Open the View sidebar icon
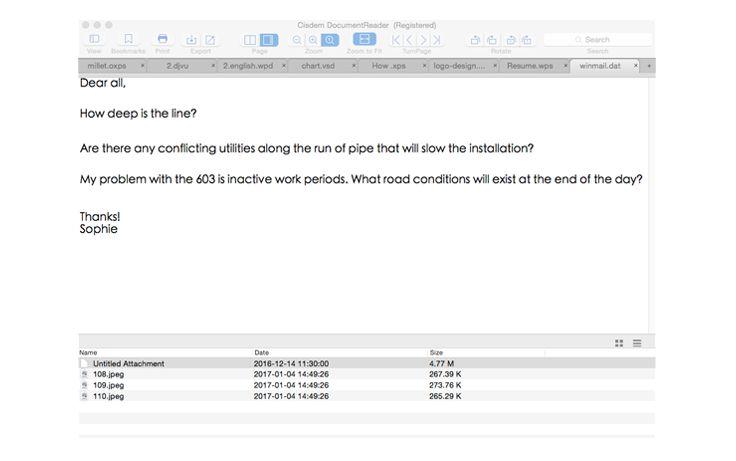 94,40
